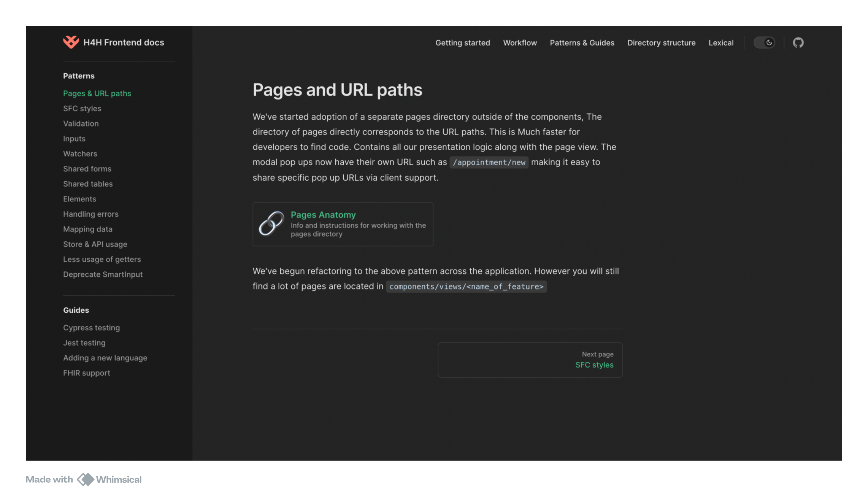Open Patterns & Guides in top navigation
This screenshot has height=499, width=868.
pos(582,43)
